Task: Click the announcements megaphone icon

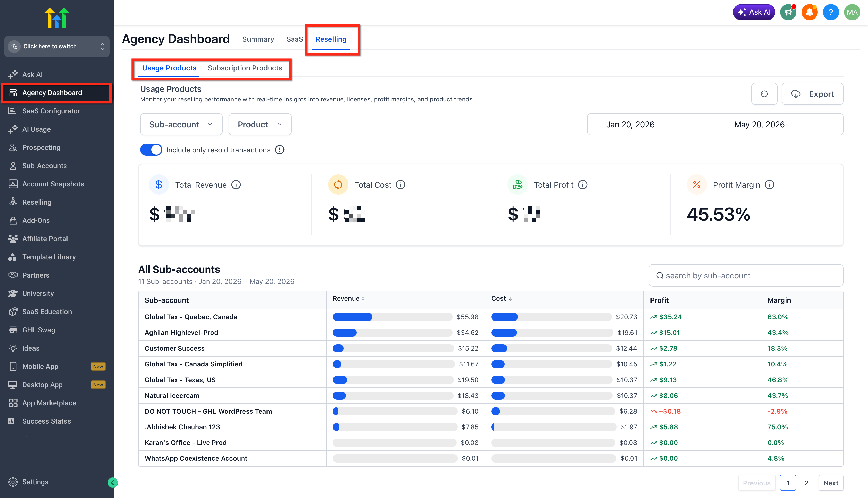Action: coord(788,12)
